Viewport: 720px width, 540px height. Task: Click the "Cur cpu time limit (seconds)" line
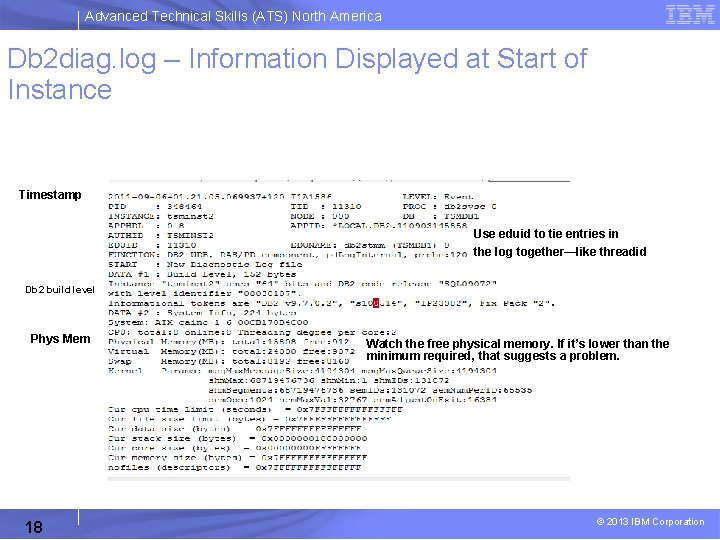(255, 409)
